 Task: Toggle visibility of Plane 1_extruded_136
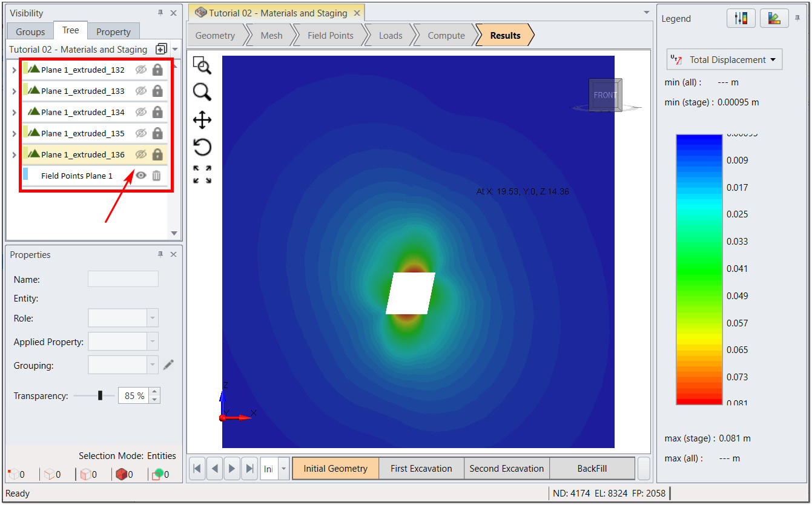tap(141, 154)
